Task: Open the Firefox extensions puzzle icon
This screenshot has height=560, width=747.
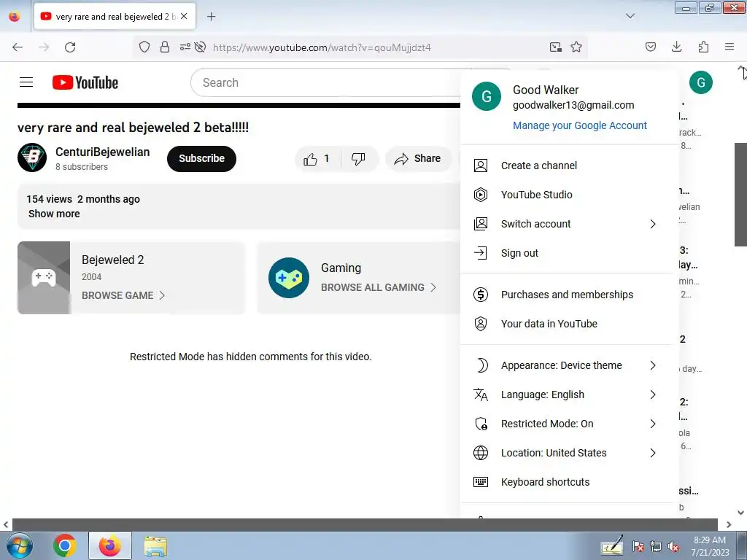Action: tap(703, 47)
